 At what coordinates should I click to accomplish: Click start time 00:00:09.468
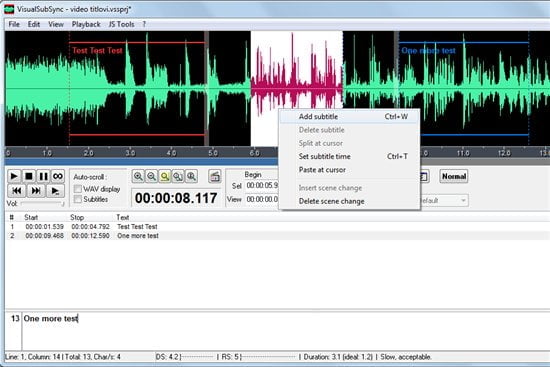point(45,236)
